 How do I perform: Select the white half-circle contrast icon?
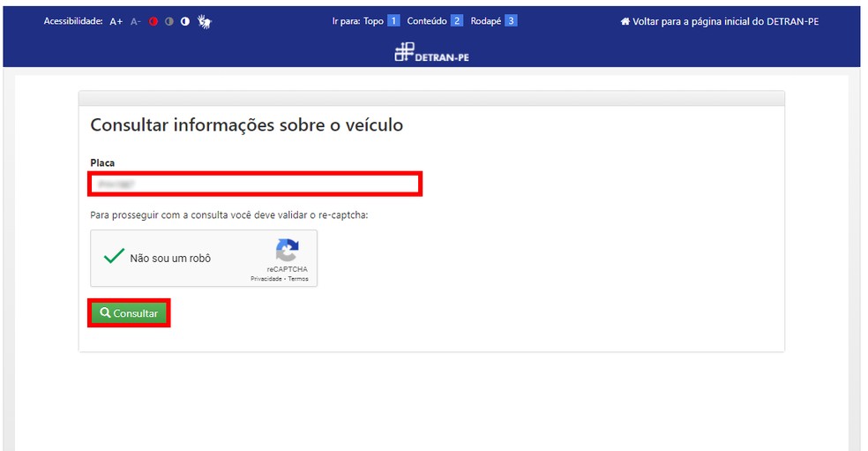coord(185,21)
